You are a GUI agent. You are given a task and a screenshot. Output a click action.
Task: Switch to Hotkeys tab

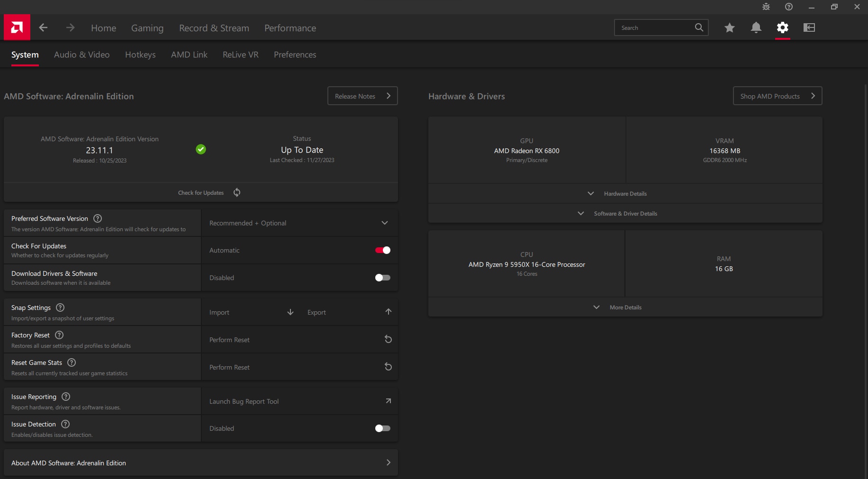[x=140, y=54]
